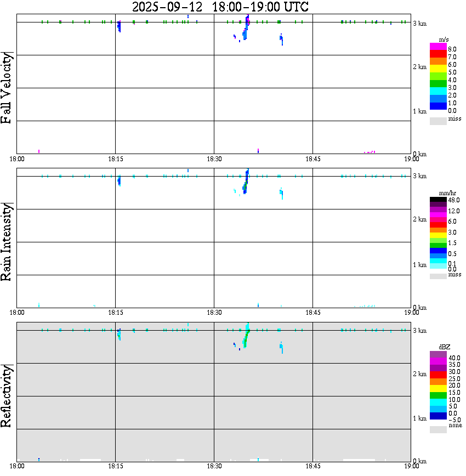Viewport: 466px width, 476px height.
Task: Click the m/s unit label above velocity legend
Action: click(x=444, y=40)
